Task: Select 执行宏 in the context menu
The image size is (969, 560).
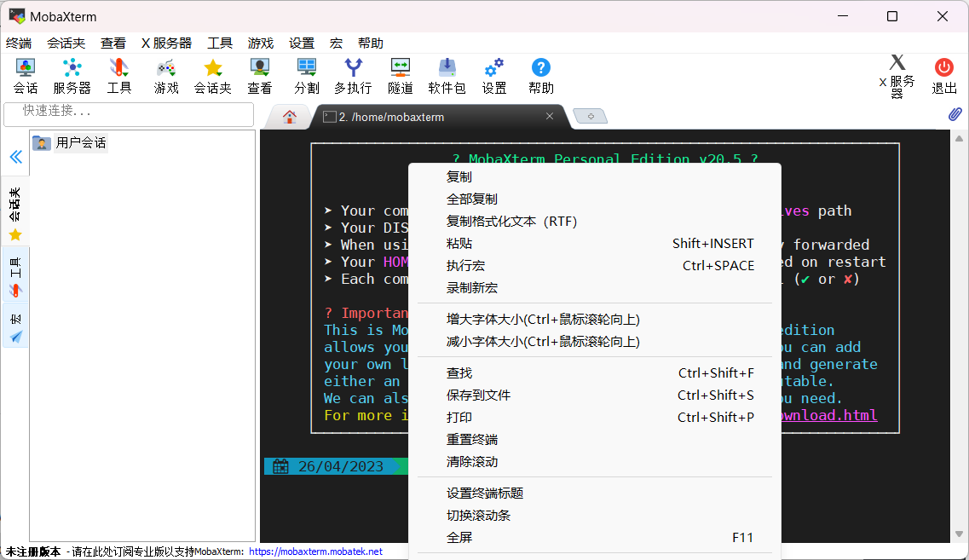Action: (595, 266)
